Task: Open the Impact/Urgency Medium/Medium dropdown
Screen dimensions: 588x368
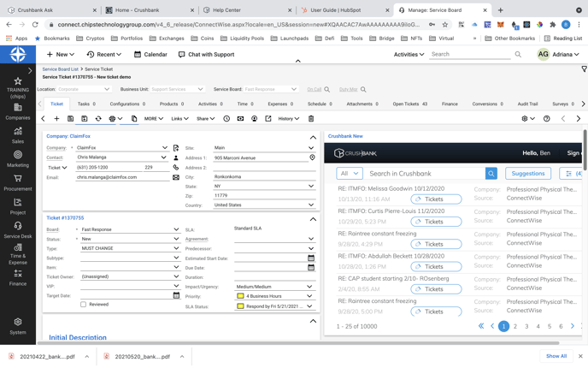Action: click(x=309, y=287)
